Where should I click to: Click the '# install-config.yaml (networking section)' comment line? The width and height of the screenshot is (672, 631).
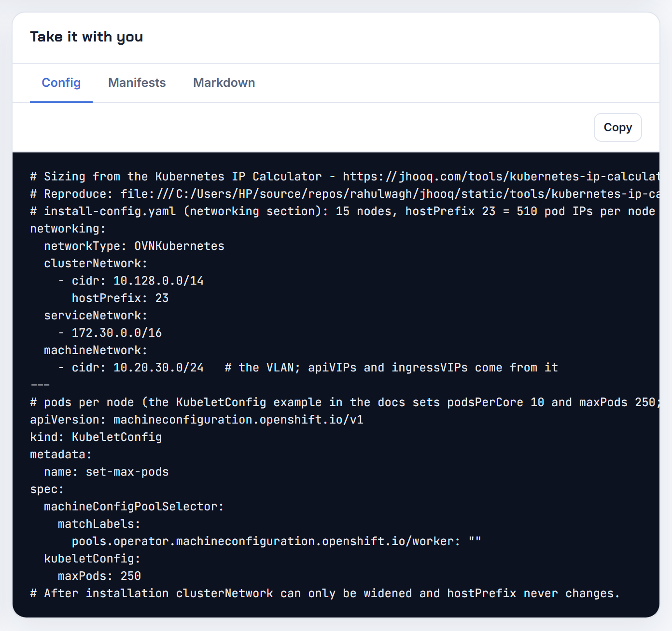(x=343, y=211)
